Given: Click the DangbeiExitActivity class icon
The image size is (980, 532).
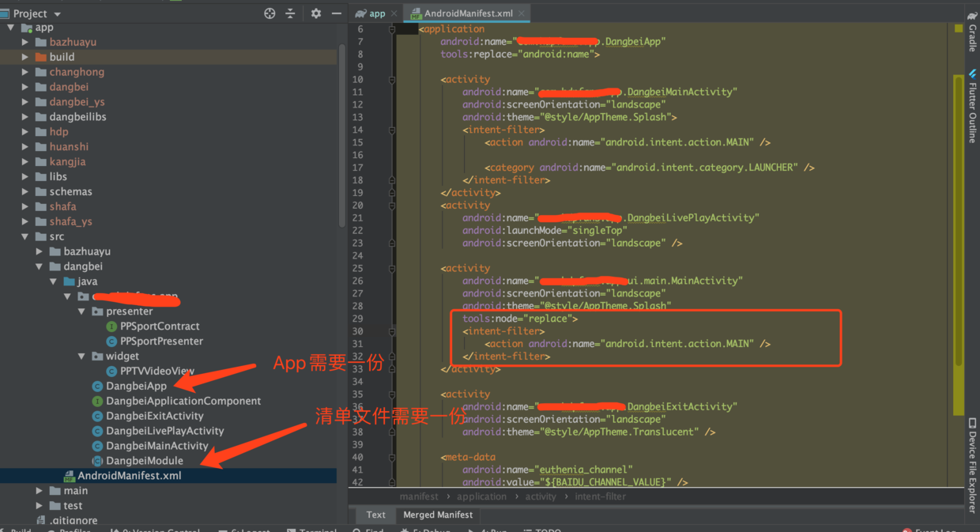Looking at the screenshot, I should [97, 417].
